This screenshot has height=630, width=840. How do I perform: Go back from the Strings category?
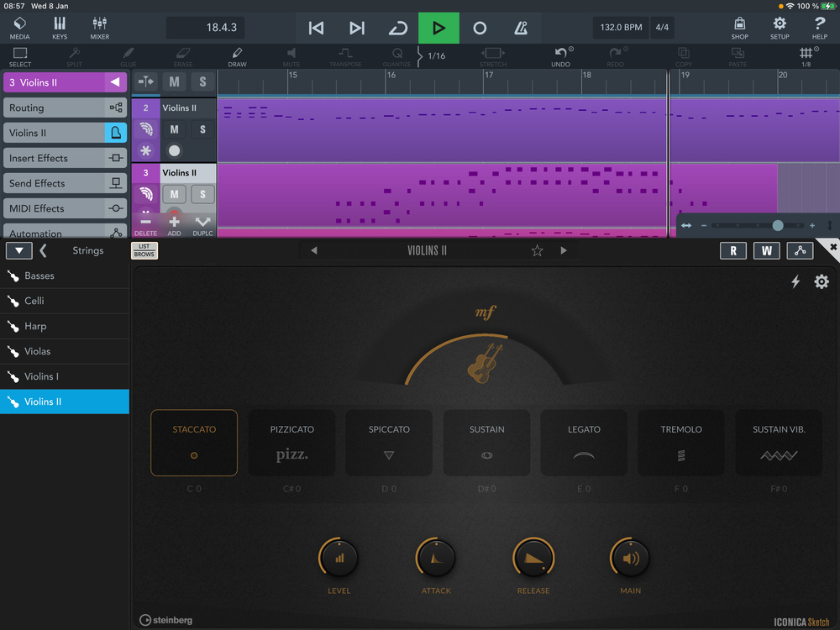[x=44, y=250]
